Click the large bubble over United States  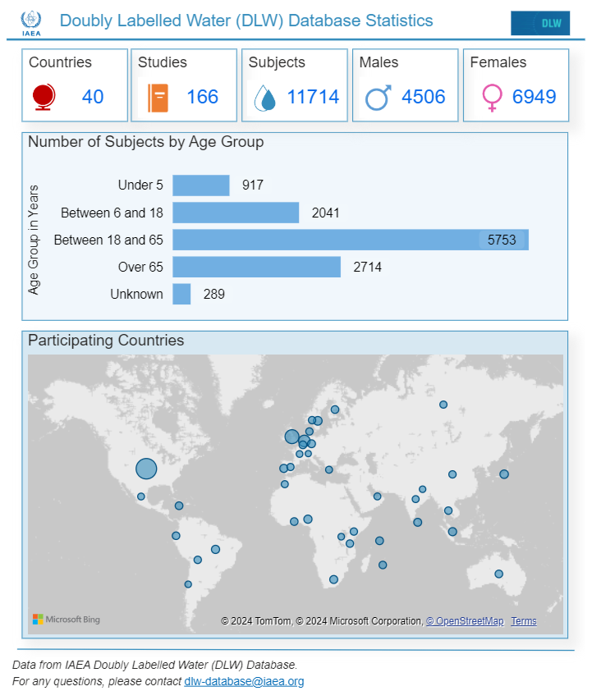pyautogui.click(x=146, y=469)
